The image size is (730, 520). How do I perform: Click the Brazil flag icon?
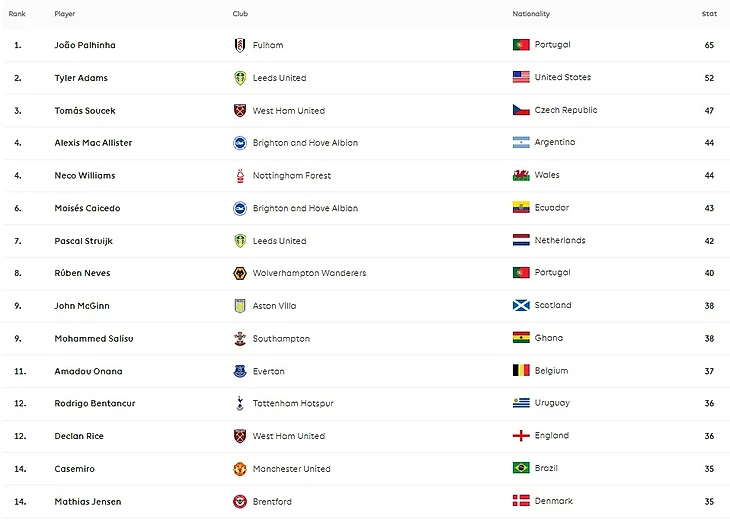520,468
